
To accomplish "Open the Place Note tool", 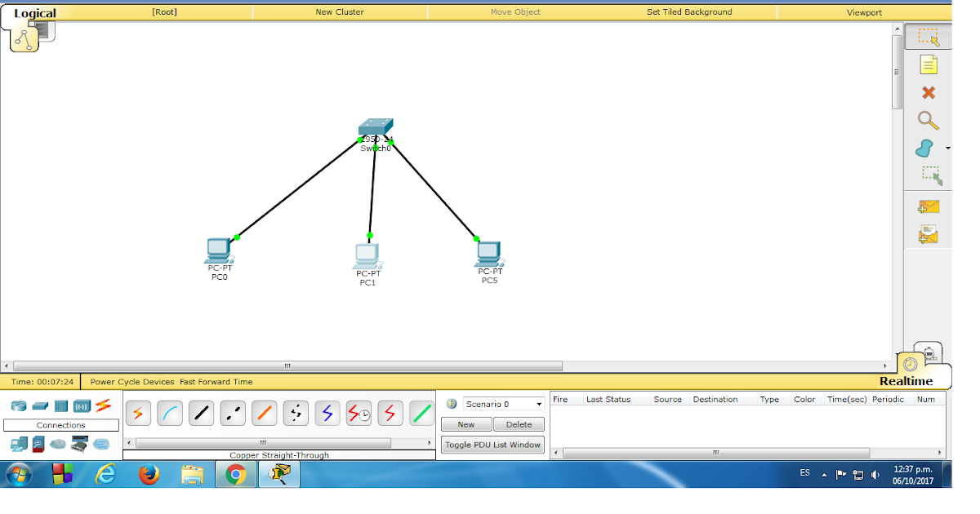I will click(x=929, y=64).
